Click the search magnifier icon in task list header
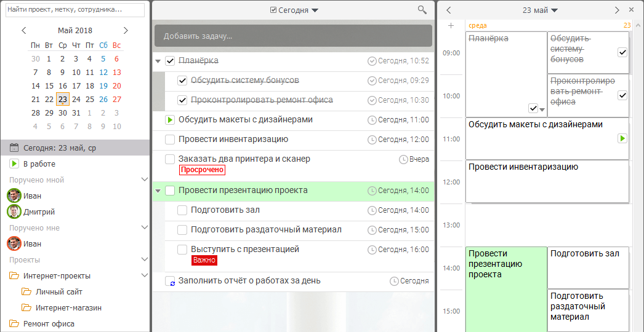644x332 pixels. coord(422,10)
